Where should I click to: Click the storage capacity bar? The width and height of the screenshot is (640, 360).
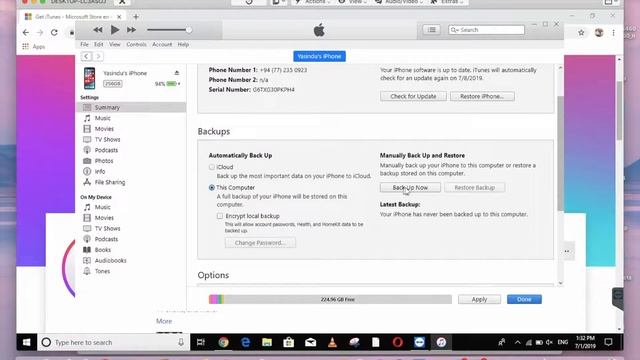330,299
